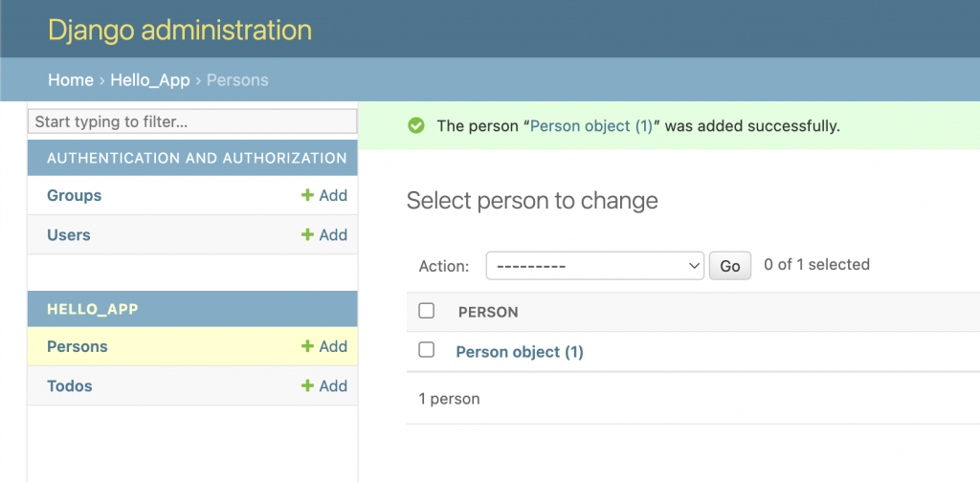
Task: Tick the select-all checkbox in PERSON header
Action: 427,311
